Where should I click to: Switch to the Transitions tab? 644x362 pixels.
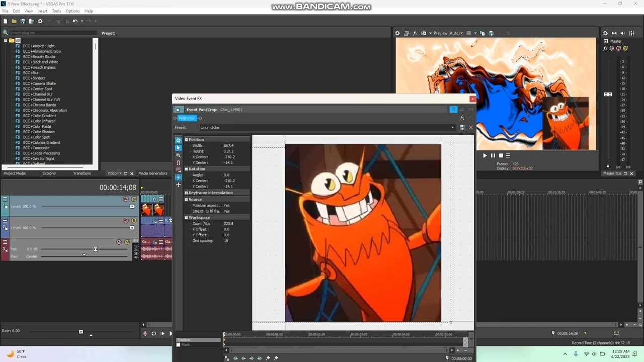point(82,173)
